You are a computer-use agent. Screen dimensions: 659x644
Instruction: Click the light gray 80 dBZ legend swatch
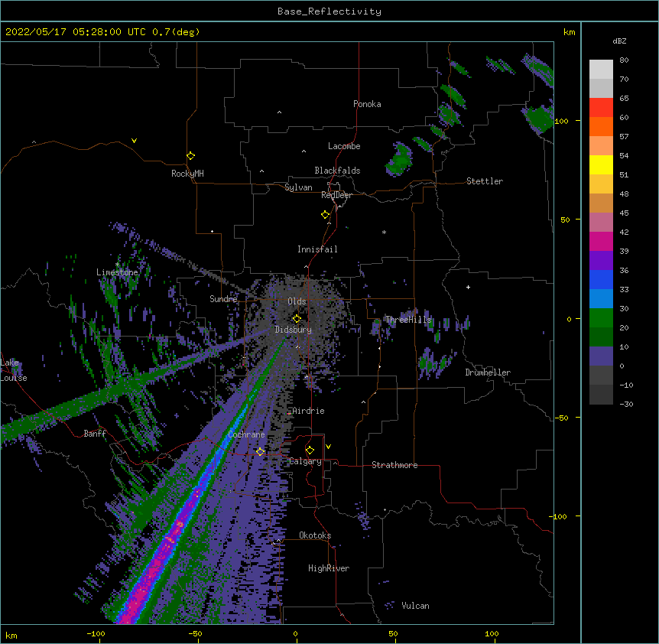click(x=601, y=69)
